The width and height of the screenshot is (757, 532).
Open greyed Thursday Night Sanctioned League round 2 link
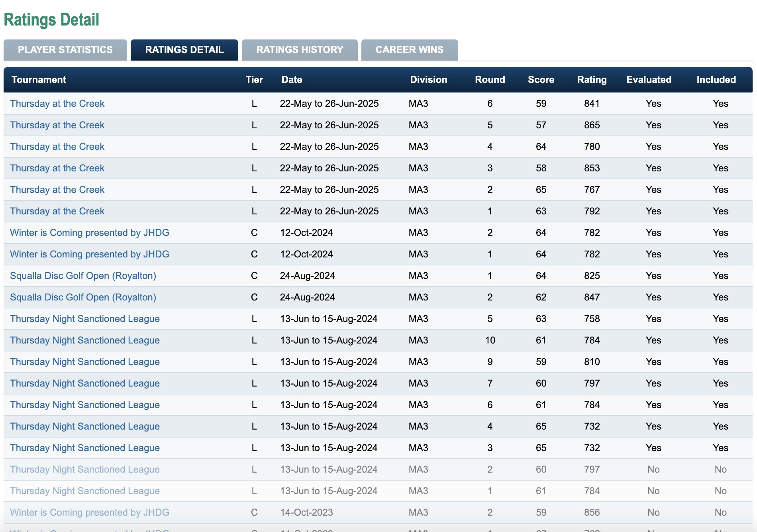pyautogui.click(x=85, y=469)
